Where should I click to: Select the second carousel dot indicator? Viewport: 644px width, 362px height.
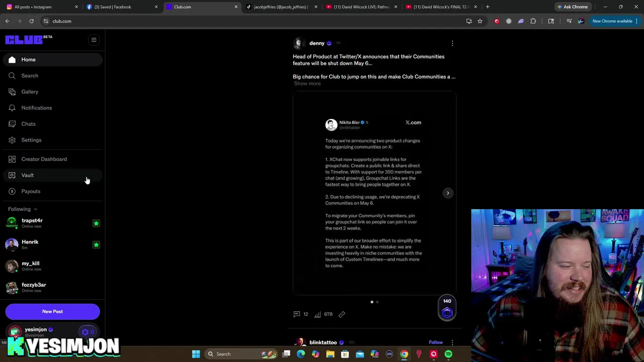(377, 302)
